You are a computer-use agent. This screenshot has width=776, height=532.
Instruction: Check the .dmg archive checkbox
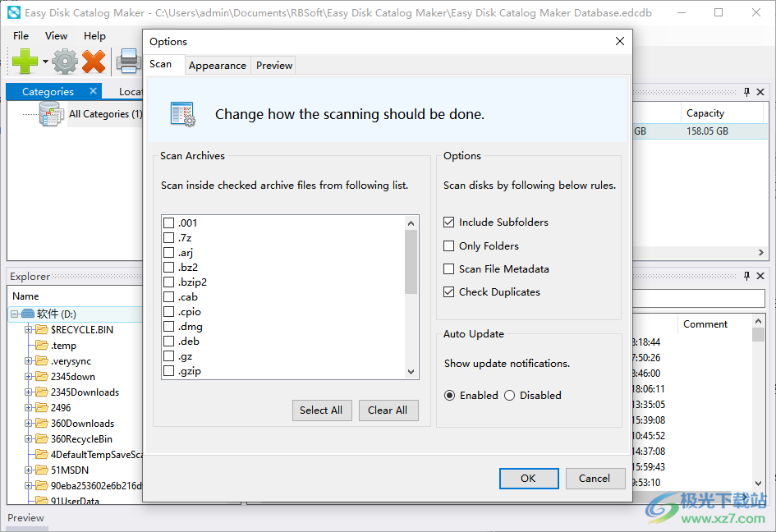169,327
